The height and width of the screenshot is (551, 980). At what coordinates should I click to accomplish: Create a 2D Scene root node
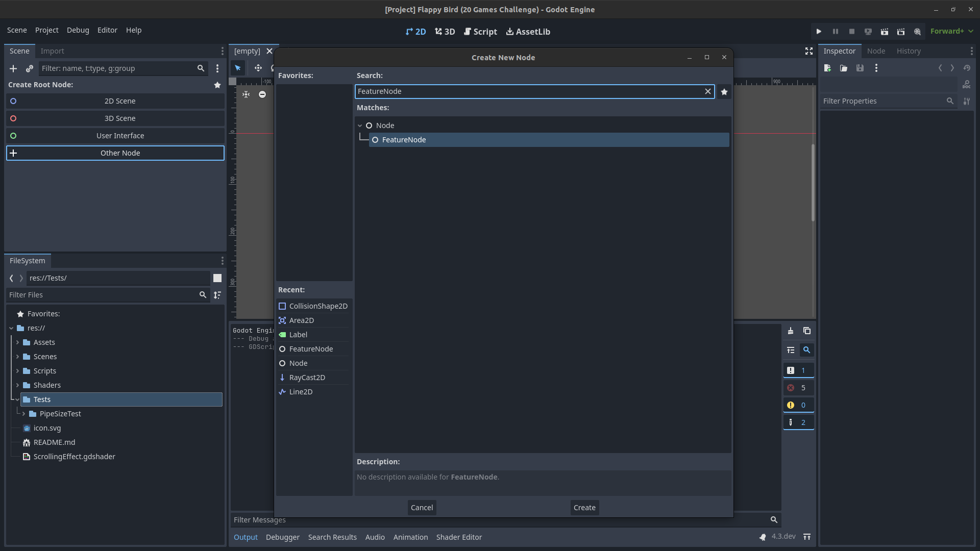click(x=115, y=101)
